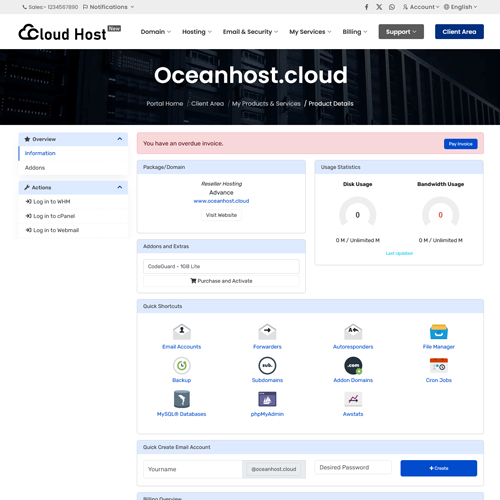The height and width of the screenshot is (500, 500).
Task: Go to My Products & Services breadcrumb
Action: tap(266, 104)
